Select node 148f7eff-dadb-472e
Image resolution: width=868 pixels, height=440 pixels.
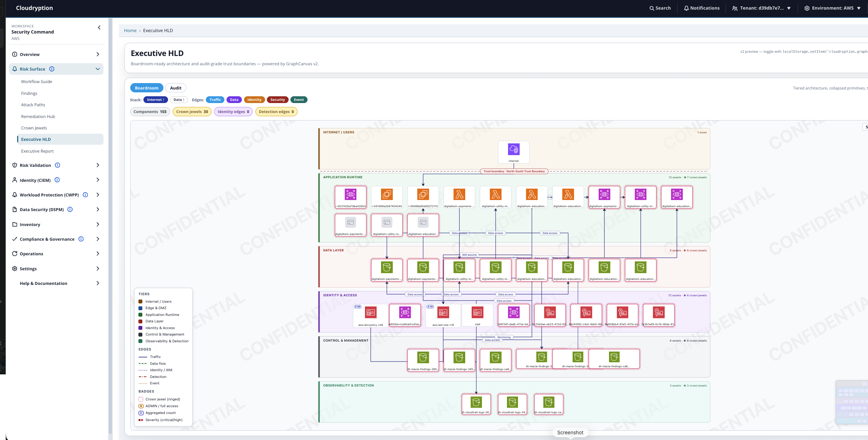point(514,315)
